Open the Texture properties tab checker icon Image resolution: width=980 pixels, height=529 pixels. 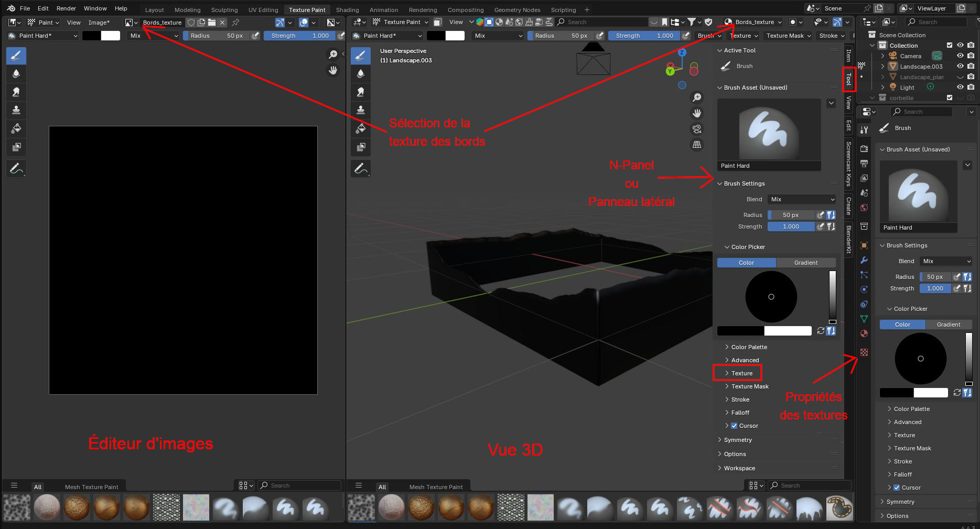click(864, 352)
